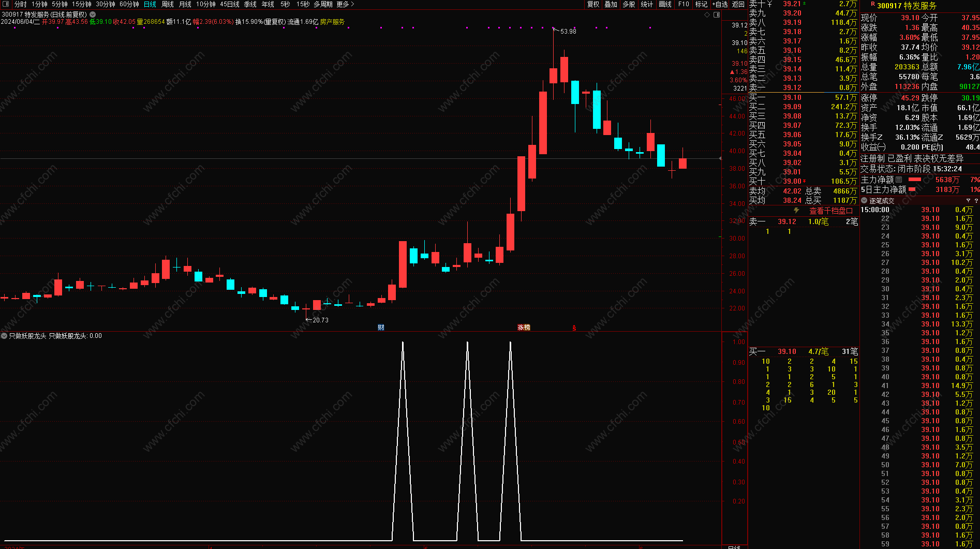Select the 5秒 period
The height and width of the screenshot is (549, 980).
coord(285,4)
